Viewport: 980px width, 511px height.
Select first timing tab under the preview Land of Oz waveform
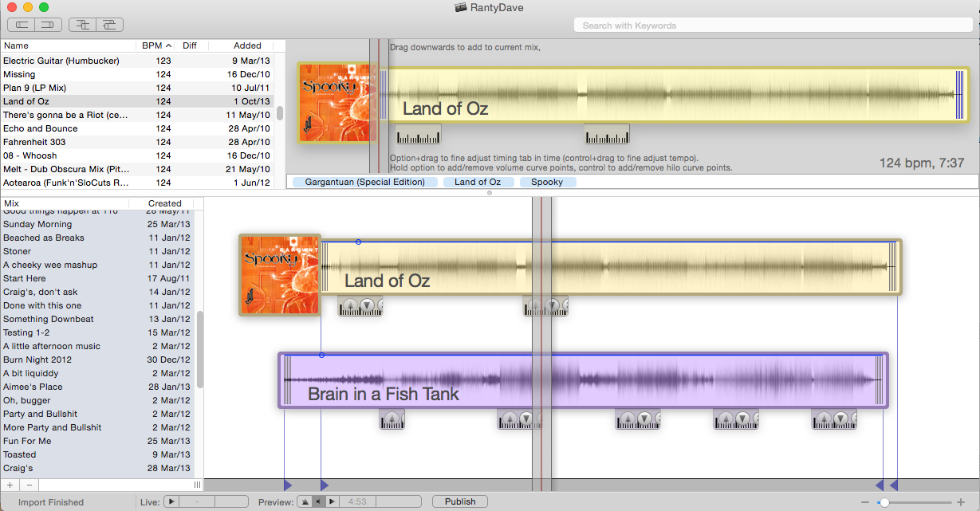click(418, 134)
